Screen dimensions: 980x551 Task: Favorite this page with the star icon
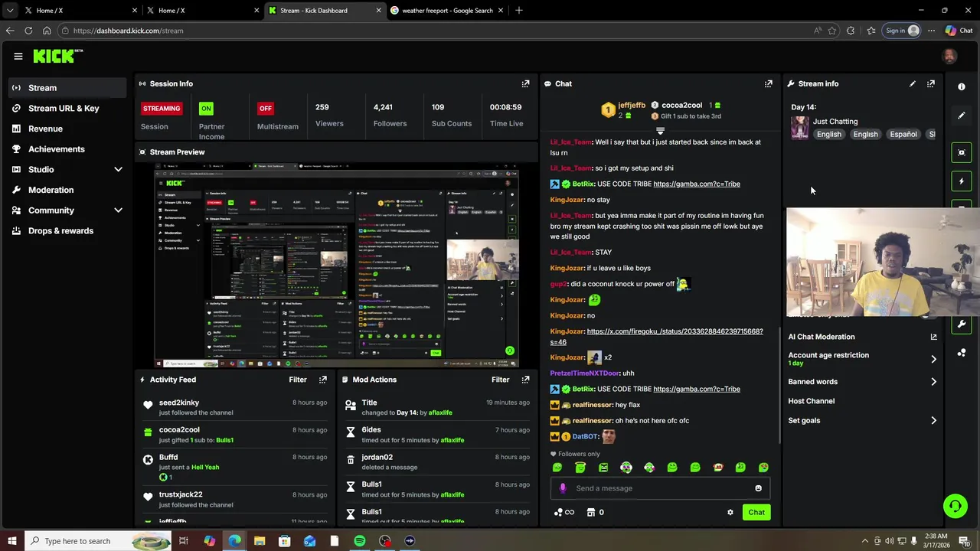coord(832,31)
